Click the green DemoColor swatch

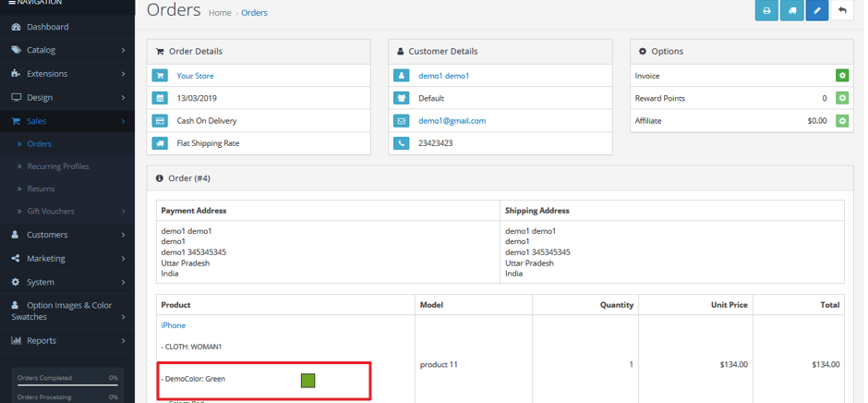(x=307, y=380)
